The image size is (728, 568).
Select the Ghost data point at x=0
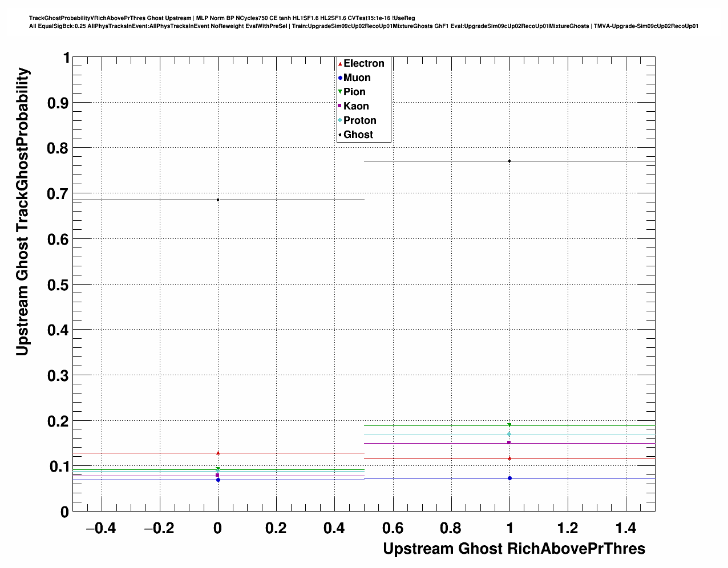(x=218, y=200)
